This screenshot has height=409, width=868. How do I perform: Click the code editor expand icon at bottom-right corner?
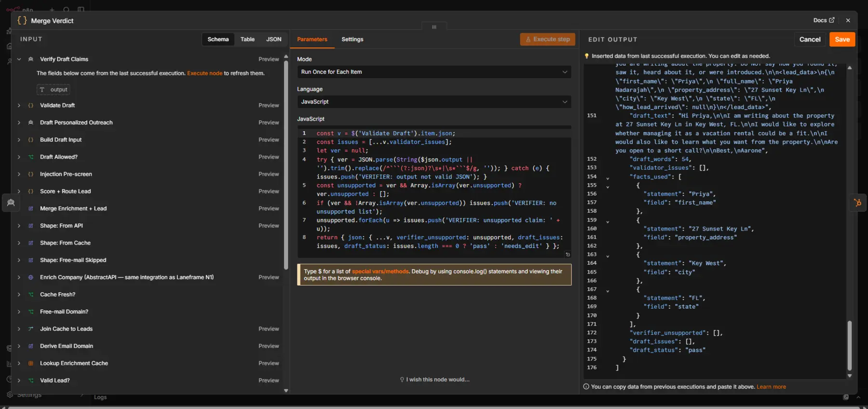(x=568, y=255)
